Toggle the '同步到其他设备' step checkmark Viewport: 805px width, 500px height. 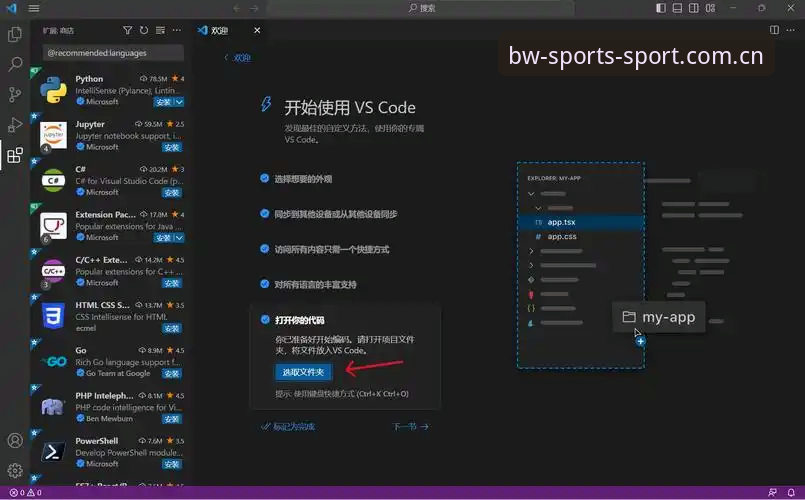264,214
